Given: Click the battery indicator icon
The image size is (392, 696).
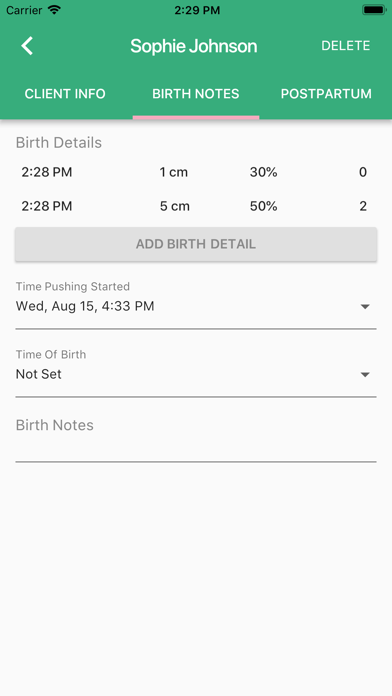Looking at the screenshot, I should tap(374, 10).
